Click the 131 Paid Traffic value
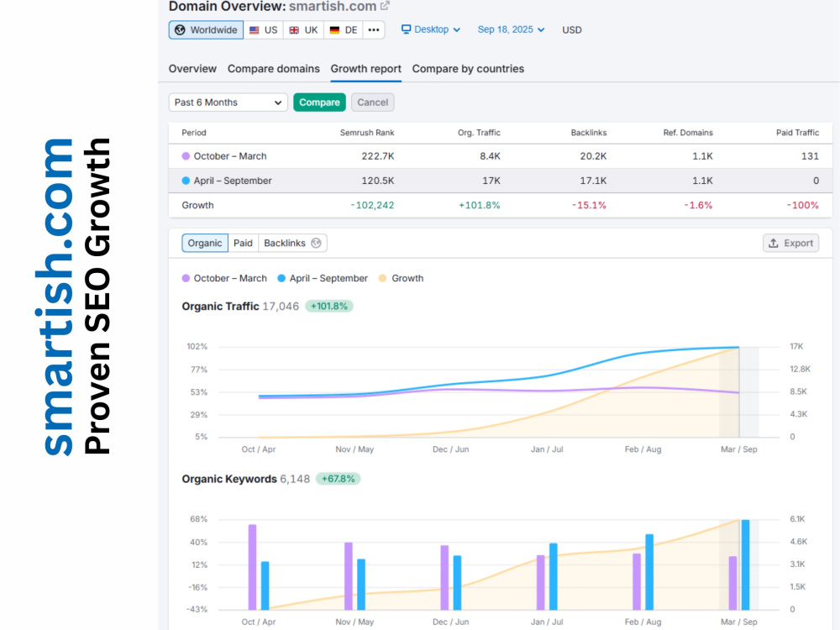This screenshot has height=630, width=840. pyautogui.click(x=810, y=156)
